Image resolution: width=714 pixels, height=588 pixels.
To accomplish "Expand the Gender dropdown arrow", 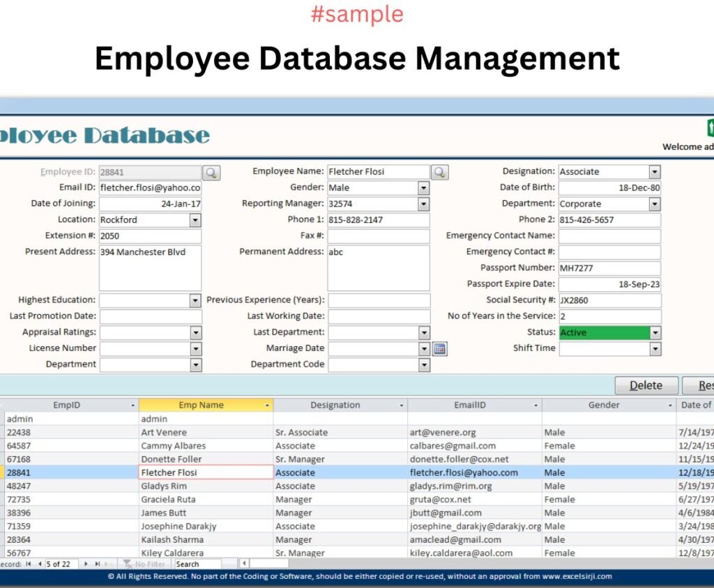I will click(x=423, y=188).
